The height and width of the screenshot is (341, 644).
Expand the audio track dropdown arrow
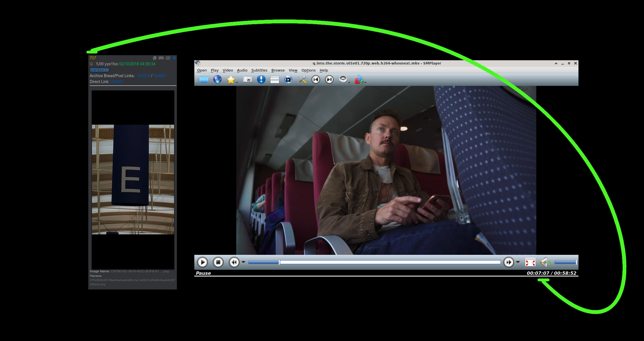pos(349,82)
